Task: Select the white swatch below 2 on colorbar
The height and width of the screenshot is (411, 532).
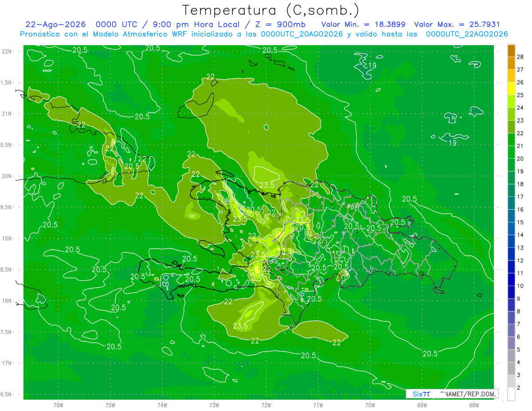Action: pos(511,394)
